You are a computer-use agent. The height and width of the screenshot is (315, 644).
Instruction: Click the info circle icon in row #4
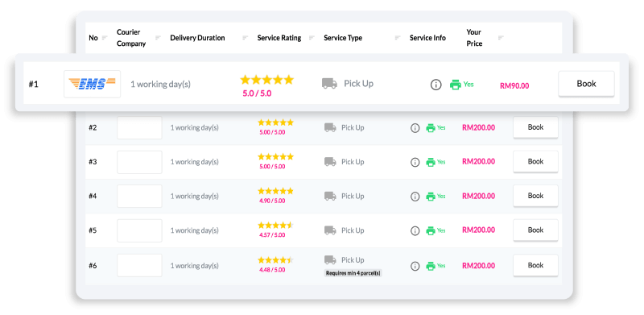coord(415,197)
